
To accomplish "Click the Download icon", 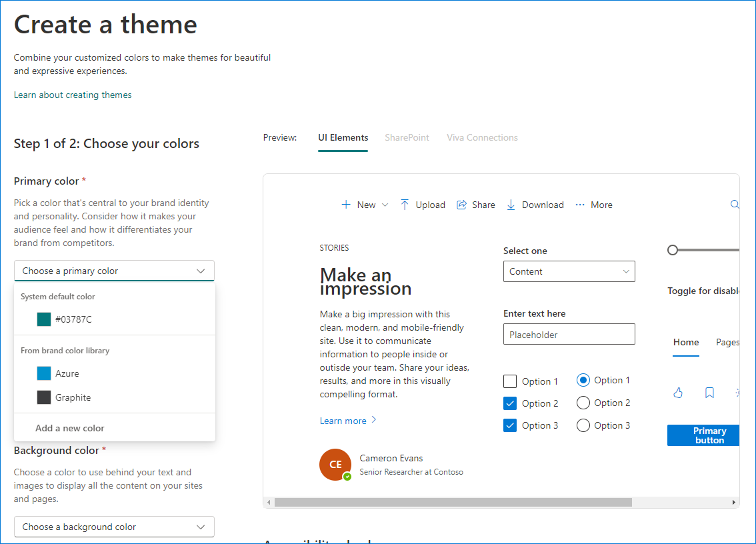I will (x=511, y=205).
